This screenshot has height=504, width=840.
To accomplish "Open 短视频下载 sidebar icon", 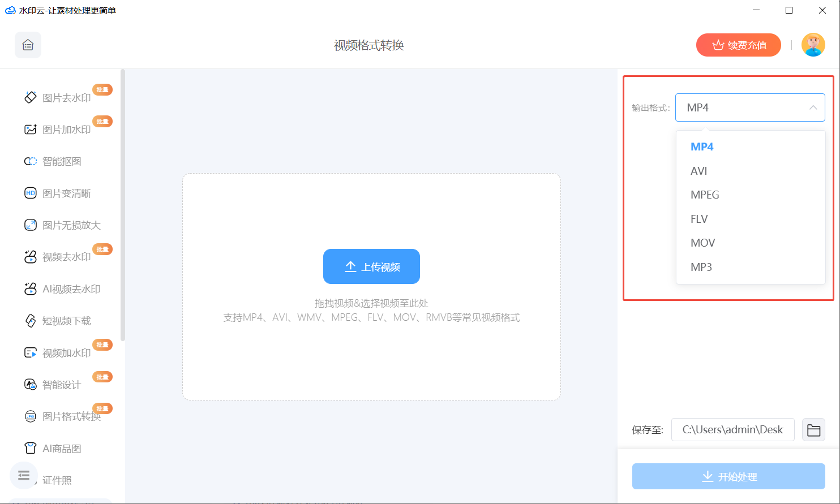I will click(x=31, y=321).
